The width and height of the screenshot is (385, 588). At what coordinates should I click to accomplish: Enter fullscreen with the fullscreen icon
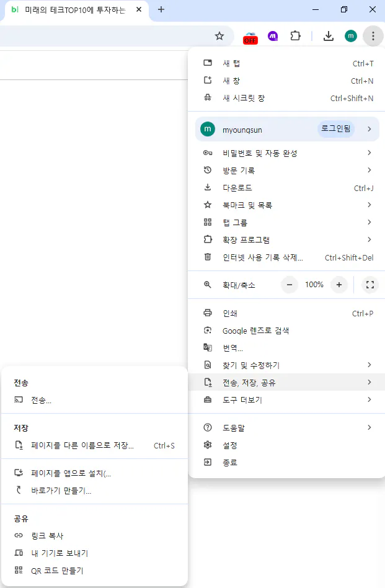pyautogui.click(x=370, y=285)
